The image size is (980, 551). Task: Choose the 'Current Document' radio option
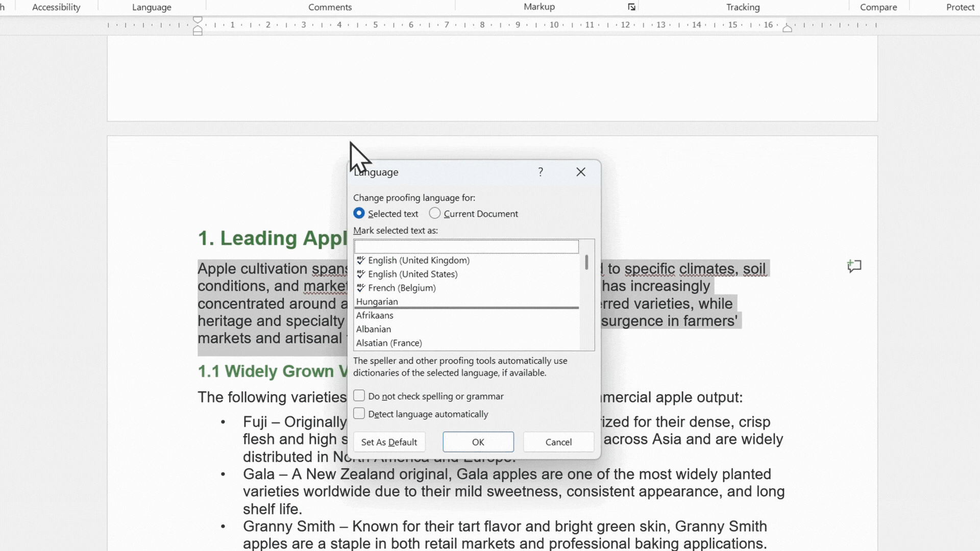click(434, 213)
